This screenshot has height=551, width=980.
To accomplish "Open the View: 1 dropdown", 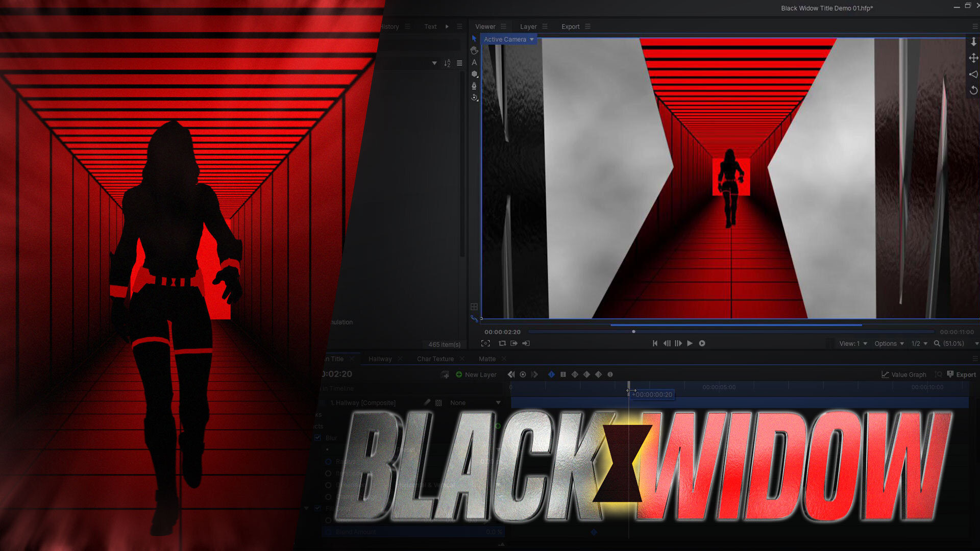I will tap(853, 343).
